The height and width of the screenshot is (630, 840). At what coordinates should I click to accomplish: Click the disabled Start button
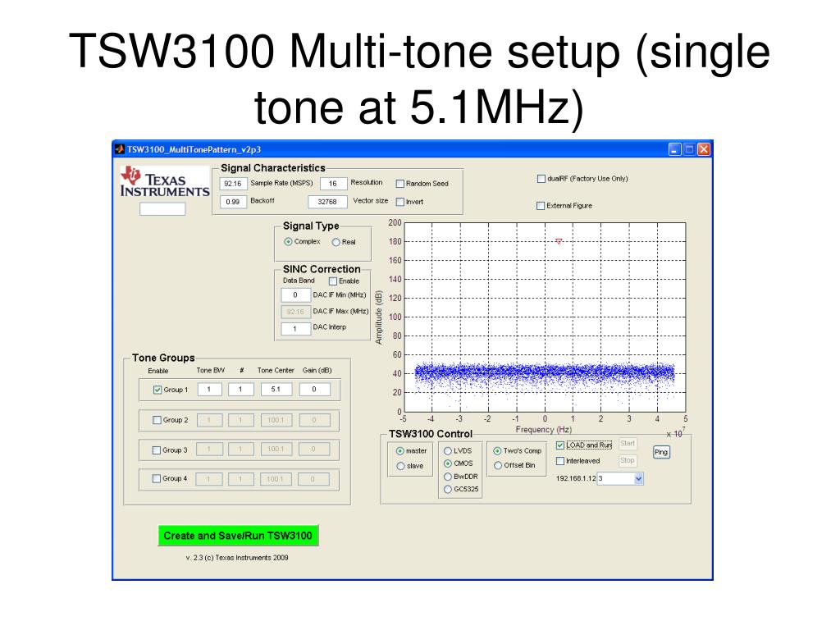click(628, 444)
